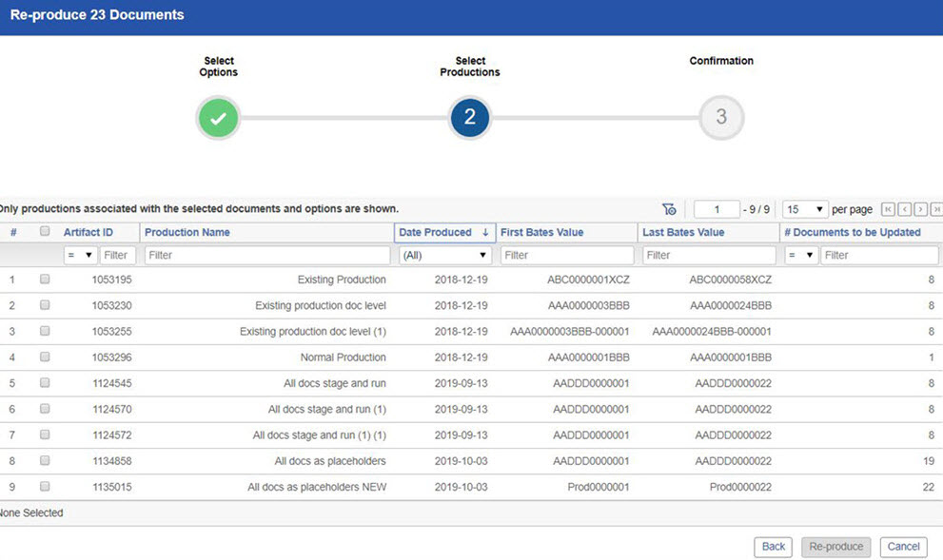This screenshot has height=560, width=943.
Task: Open the 15 per page dropdown
Action: tap(805, 209)
